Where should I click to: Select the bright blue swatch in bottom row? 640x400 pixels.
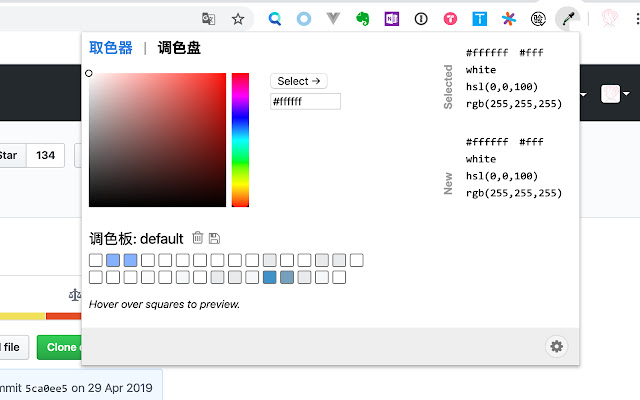tap(269, 277)
